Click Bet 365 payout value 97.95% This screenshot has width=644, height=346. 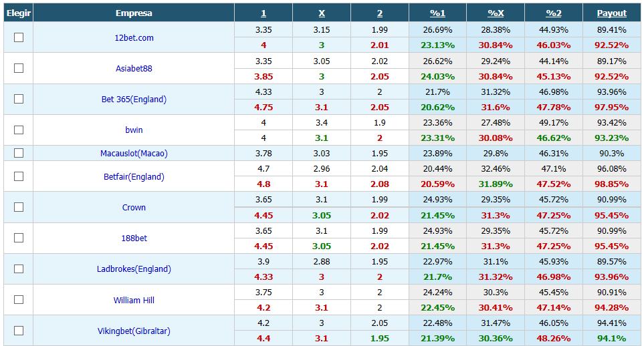611,107
